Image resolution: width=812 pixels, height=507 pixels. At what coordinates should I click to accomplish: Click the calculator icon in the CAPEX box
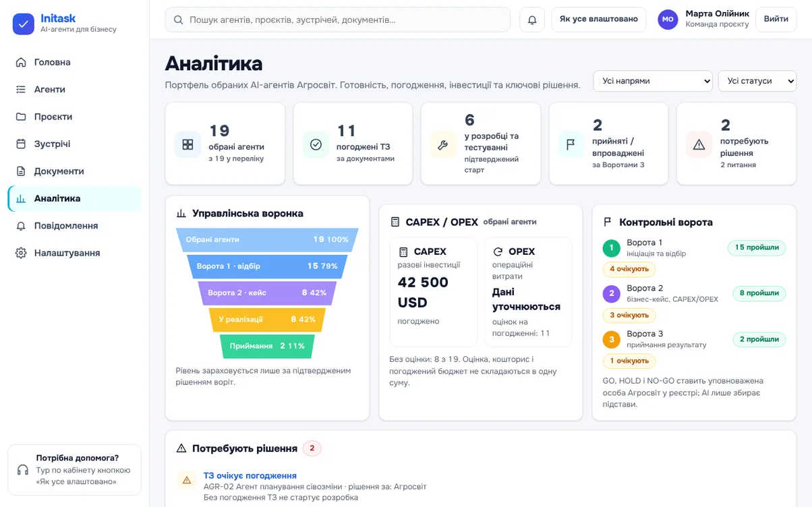tap(403, 251)
